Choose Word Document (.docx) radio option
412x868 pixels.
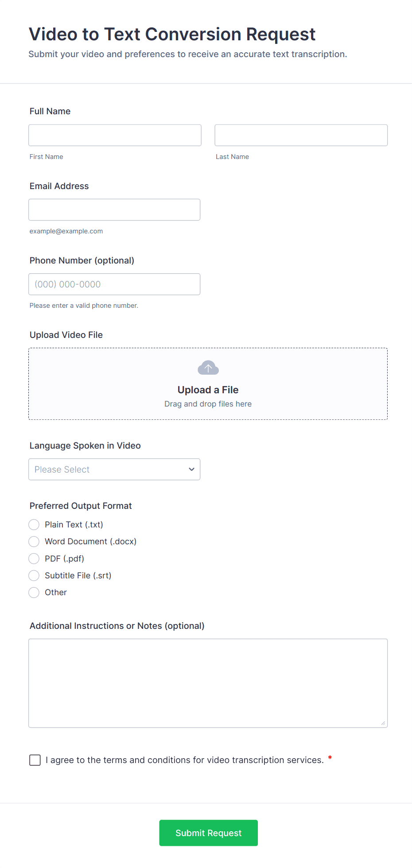tap(34, 542)
